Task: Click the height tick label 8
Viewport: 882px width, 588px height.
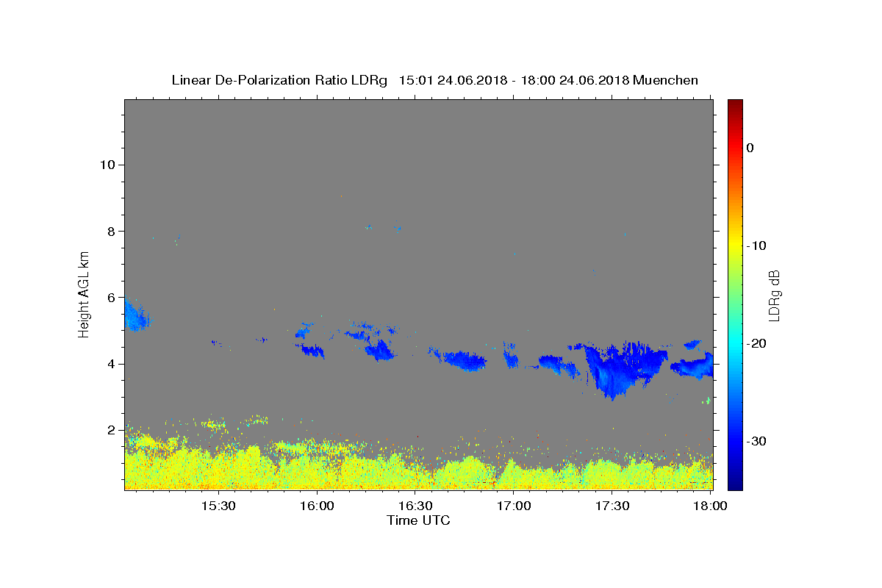Action: pyautogui.click(x=112, y=231)
